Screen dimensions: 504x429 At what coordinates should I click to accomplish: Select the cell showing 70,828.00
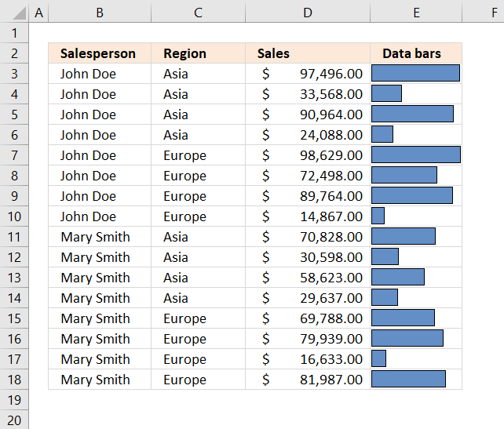[x=308, y=237]
